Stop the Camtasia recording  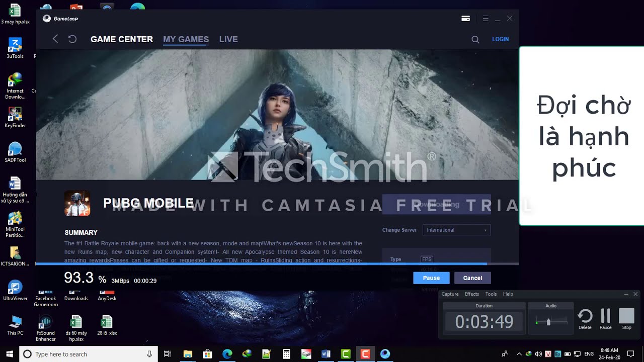626,319
